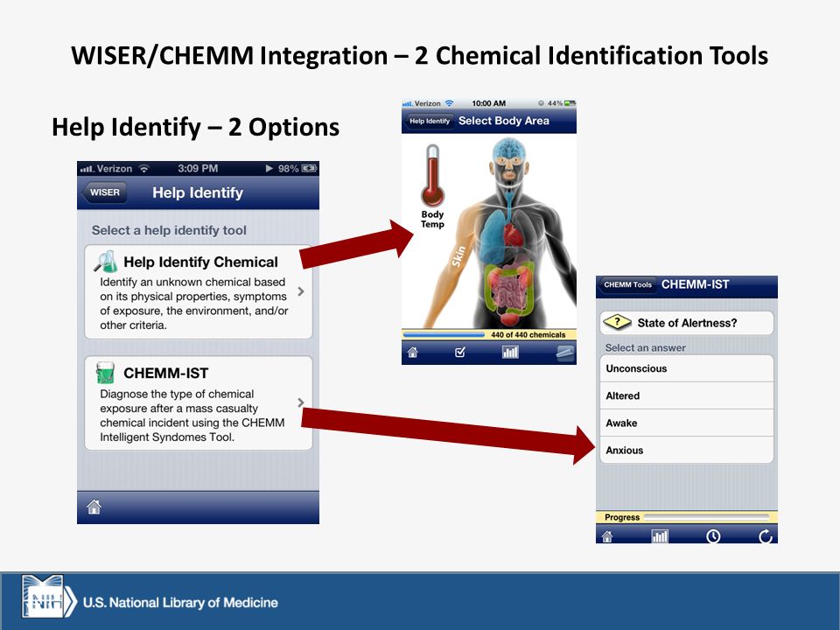
Task: Click the yellow question mark sign icon
Action: tap(617, 322)
